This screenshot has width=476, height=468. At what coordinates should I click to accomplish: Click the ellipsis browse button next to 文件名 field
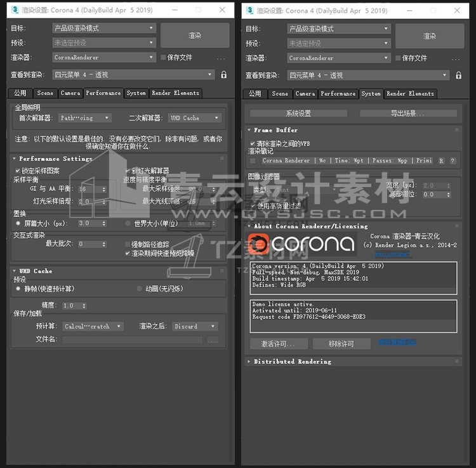click(x=213, y=340)
